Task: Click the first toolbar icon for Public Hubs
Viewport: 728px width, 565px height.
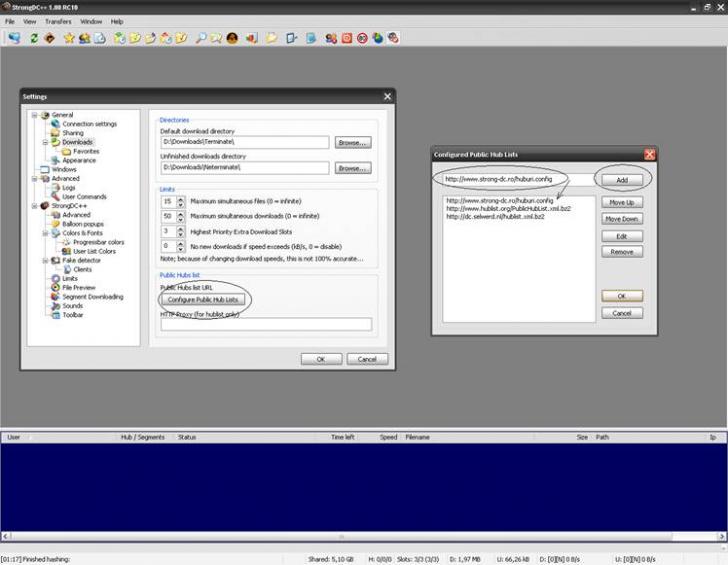Action: pyautogui.click(x=14, y=38)
